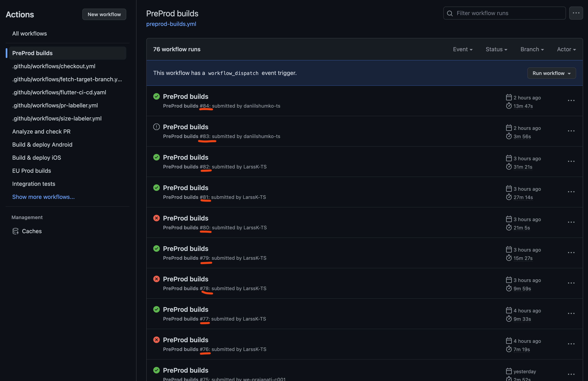Open the preprod-builds.yml file link
This screenshot has height=381, width=588.
[171, 24]
